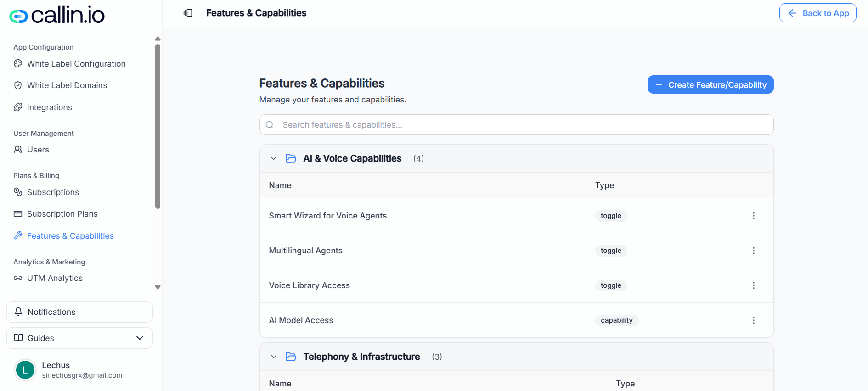Screen dimensions: 868x391
Task: Click the Users people icon
Action: click(18, 150)
